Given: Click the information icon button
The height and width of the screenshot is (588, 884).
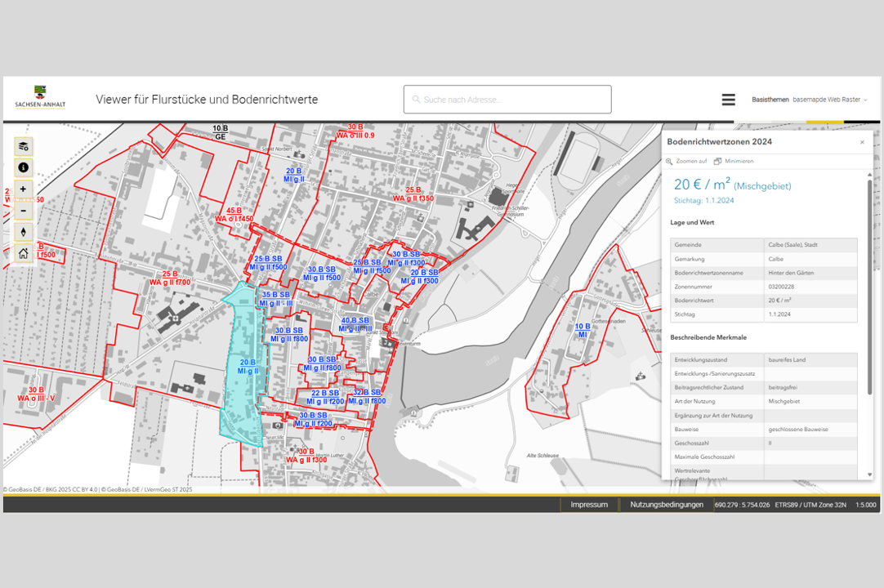Looking at the screenshot, I should 23,167.
